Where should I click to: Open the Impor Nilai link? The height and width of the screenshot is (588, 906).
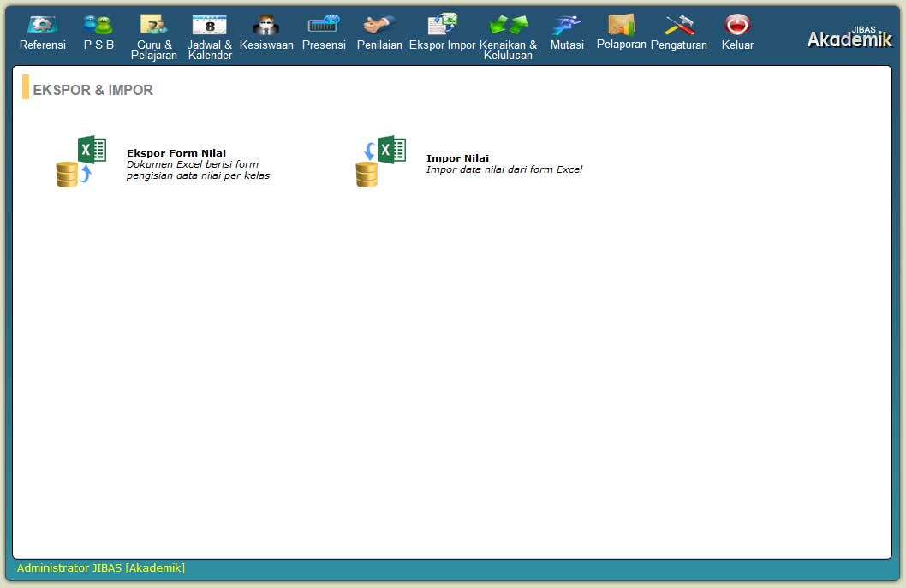(x=457, y=158)
